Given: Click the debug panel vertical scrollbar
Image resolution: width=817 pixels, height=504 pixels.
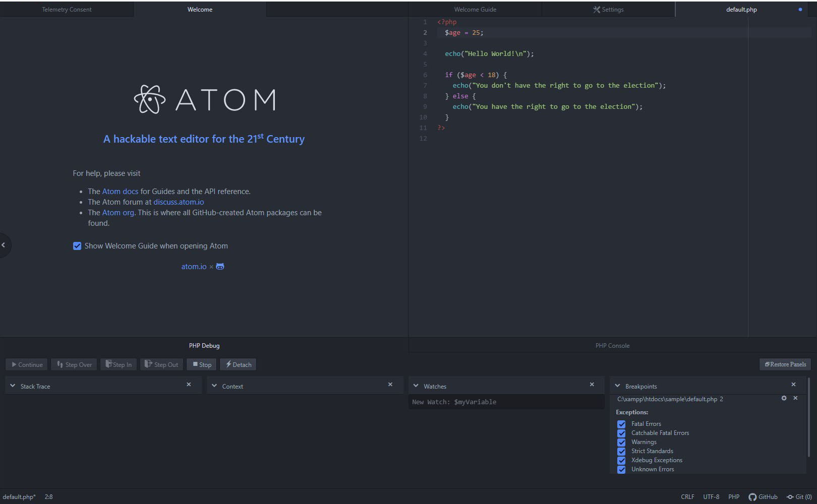Looking at the screenshot, I should coord(808,418).
